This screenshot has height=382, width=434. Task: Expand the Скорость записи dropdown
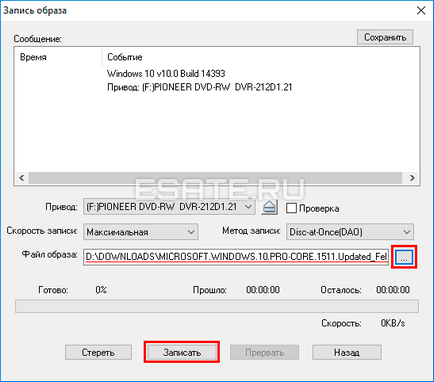140,232
